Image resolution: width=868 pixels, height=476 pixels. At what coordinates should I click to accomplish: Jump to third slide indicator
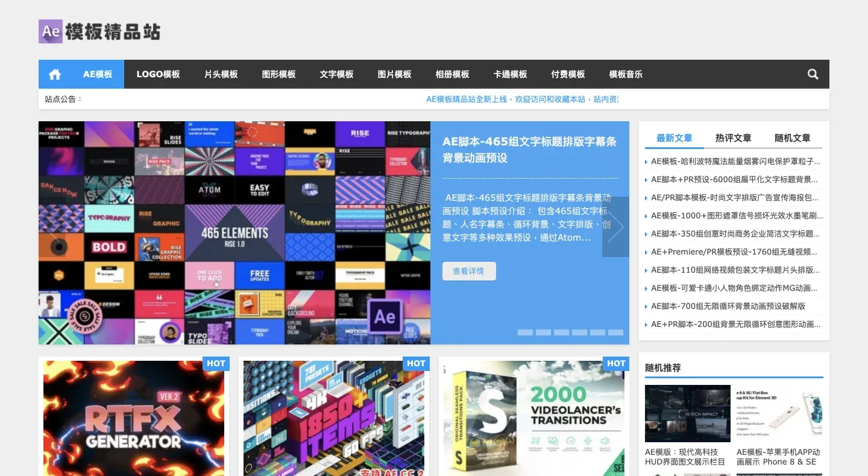click(x=561, y=332)
